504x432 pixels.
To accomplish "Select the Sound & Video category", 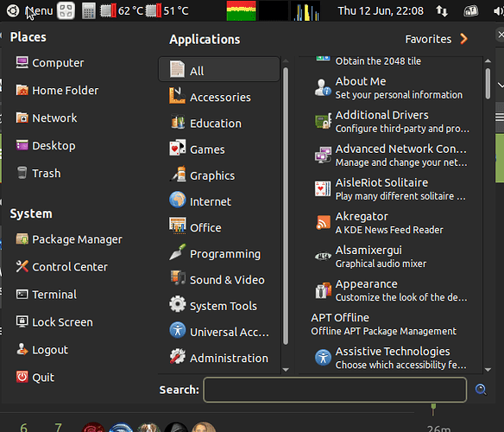I will coord(219,279).
